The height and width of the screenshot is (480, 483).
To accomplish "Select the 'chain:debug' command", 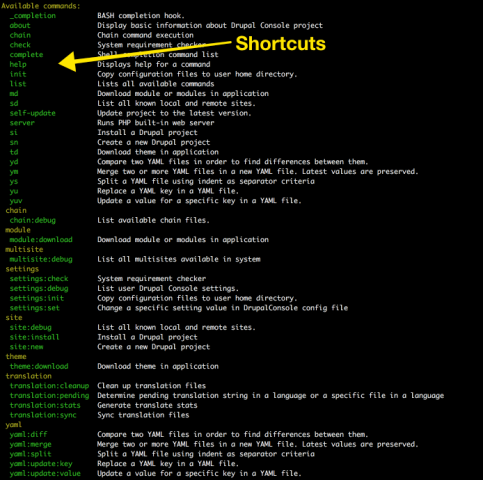I will (x=33, y=220).
